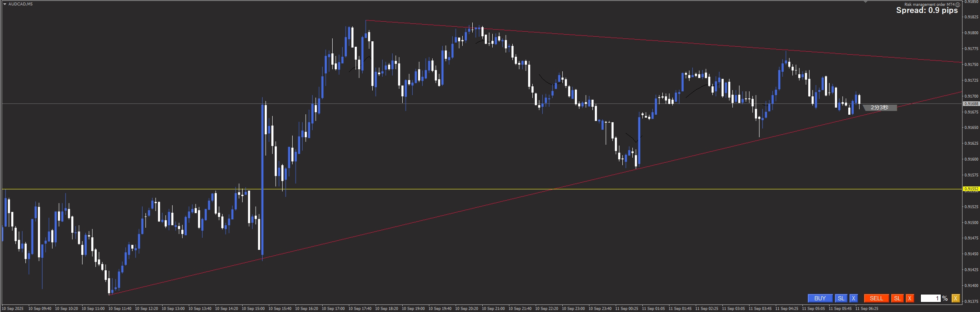Select the yellow horizontal price line
Viewport: 980px width, 312px height.
(417, 189)
